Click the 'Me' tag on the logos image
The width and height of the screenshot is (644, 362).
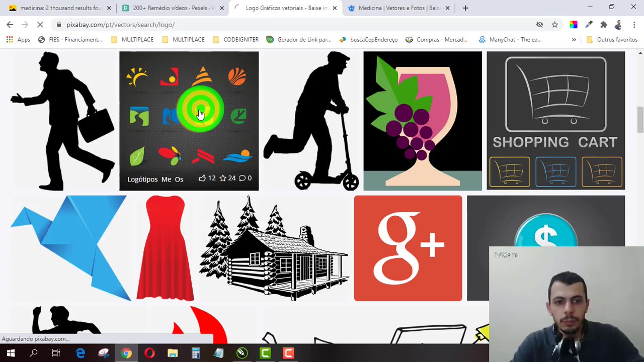click(x=166, y=179)
